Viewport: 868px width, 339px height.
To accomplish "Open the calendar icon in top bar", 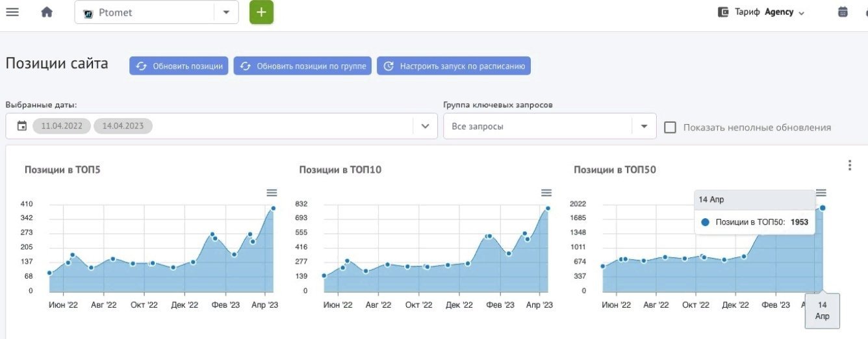I will pyautogui.click(x=843, y=12).
